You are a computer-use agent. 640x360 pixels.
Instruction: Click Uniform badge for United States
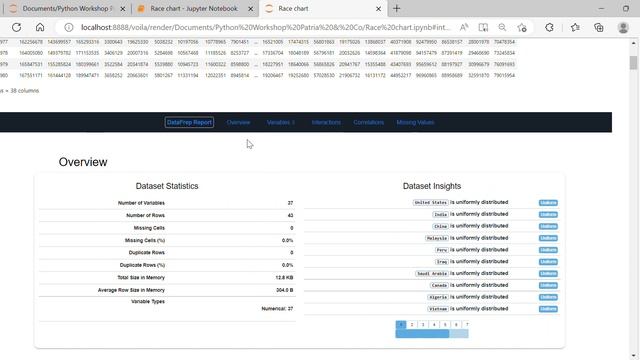tap(548, 203)
